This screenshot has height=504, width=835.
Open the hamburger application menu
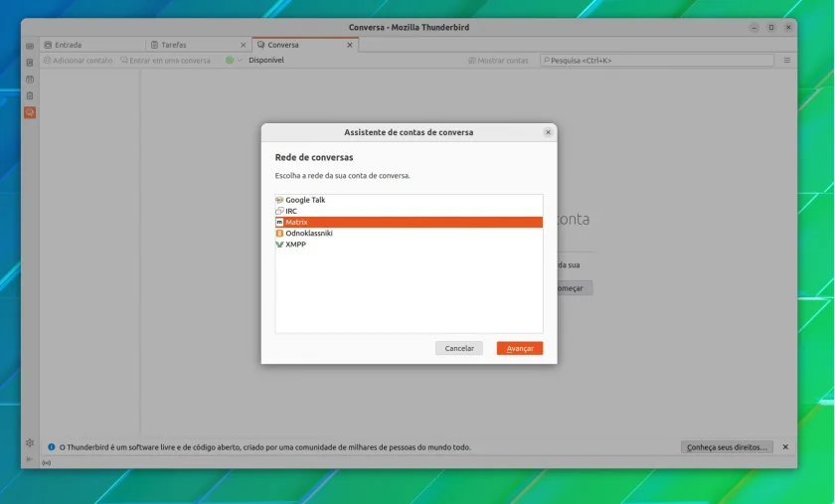point(787,61)
